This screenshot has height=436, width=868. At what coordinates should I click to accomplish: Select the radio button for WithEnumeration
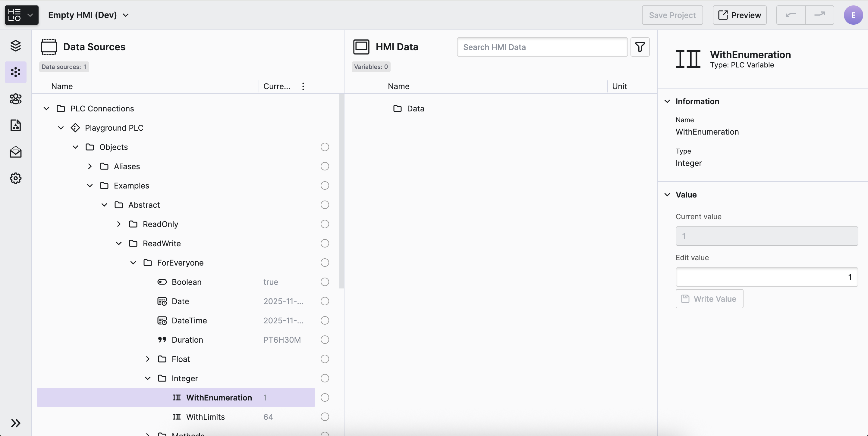(x=325, y=397)
